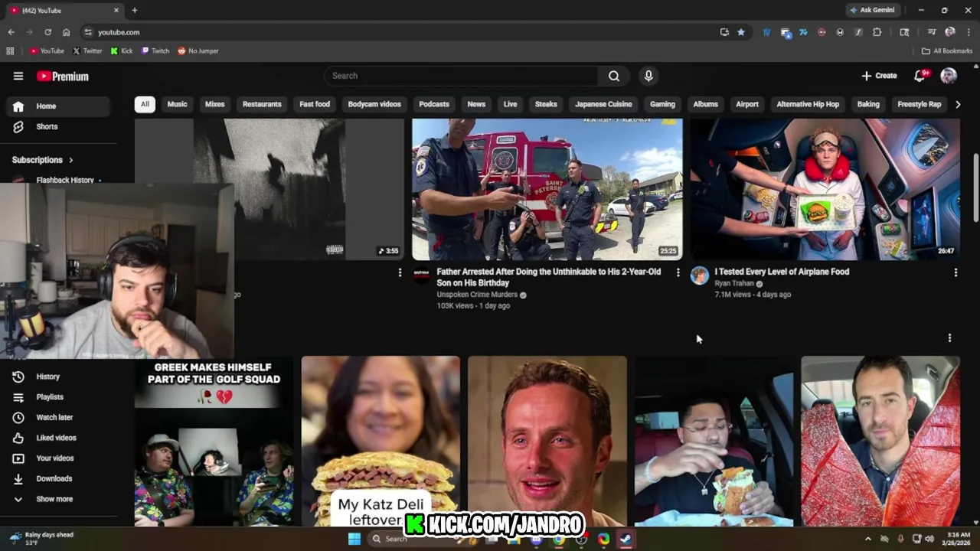Open the YouTube hamburger guide menu
Viewport: 980px width, 551px height.
coord(18,76)
